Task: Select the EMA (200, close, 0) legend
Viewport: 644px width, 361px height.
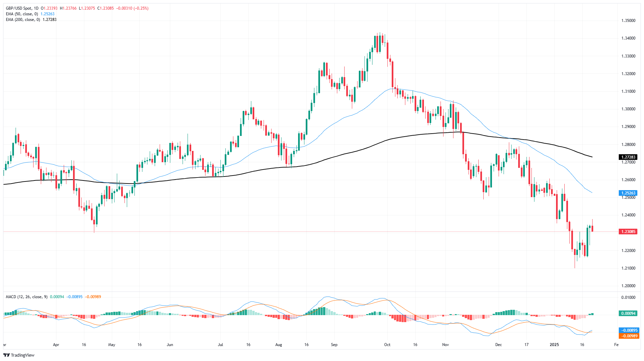Action: click(23, 20)
